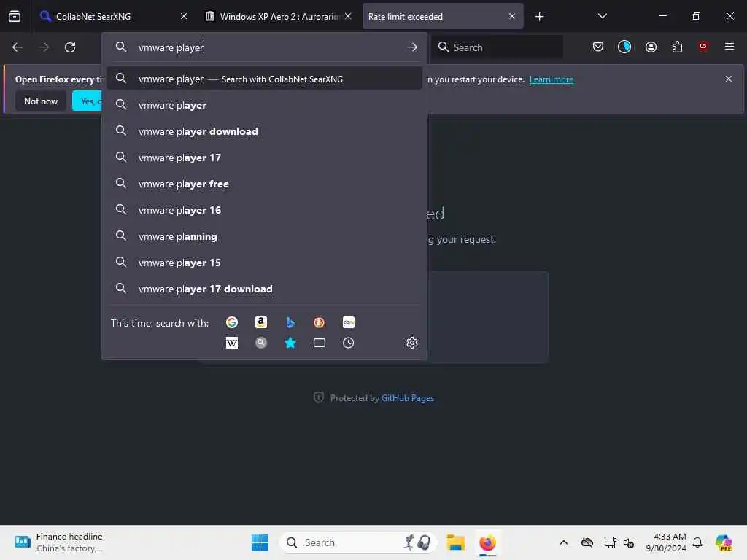
Task: Open the List all tabs chevron
Action: pos(602,16)
